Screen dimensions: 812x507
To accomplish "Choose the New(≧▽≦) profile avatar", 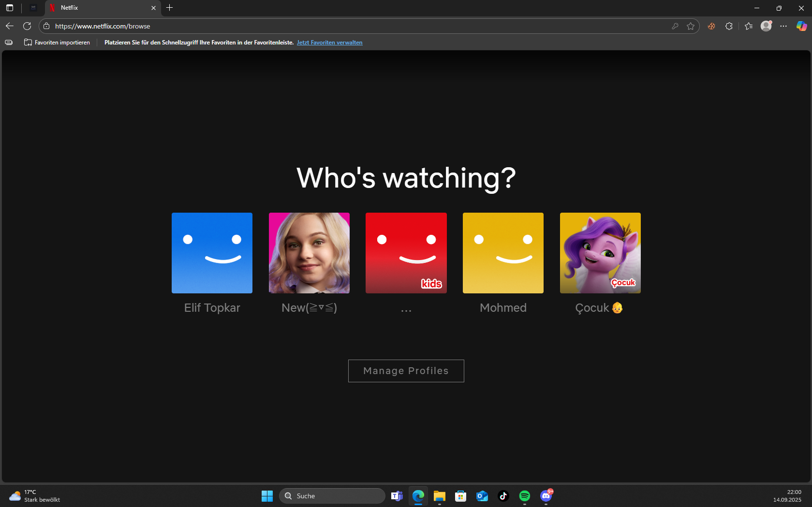I will [x=309, y=253].
